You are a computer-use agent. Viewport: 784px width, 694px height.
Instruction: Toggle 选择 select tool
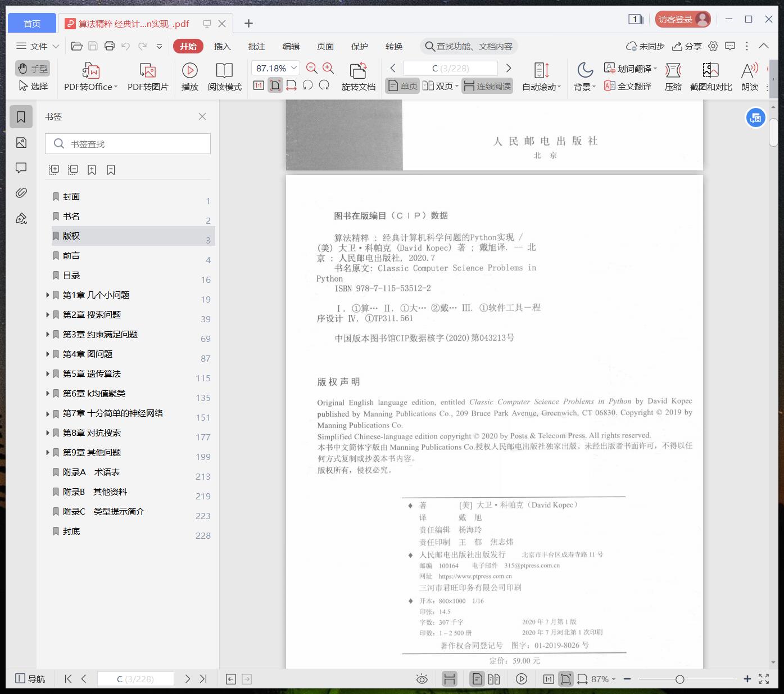point(33,86)
